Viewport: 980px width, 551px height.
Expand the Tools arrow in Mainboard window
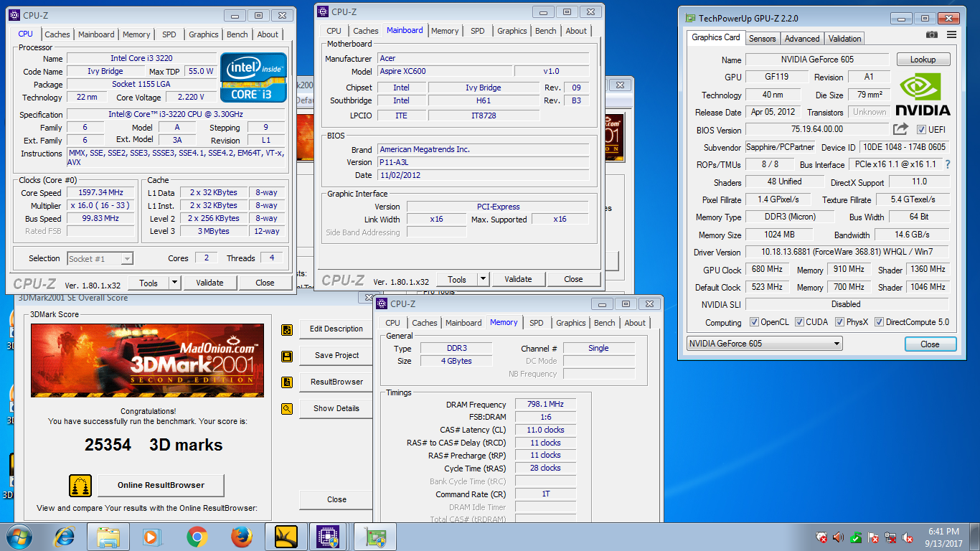(483, 279)
